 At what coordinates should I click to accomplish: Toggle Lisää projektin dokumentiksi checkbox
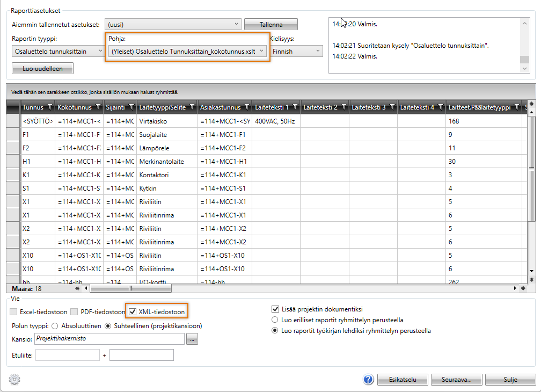(x=276, y=309)
